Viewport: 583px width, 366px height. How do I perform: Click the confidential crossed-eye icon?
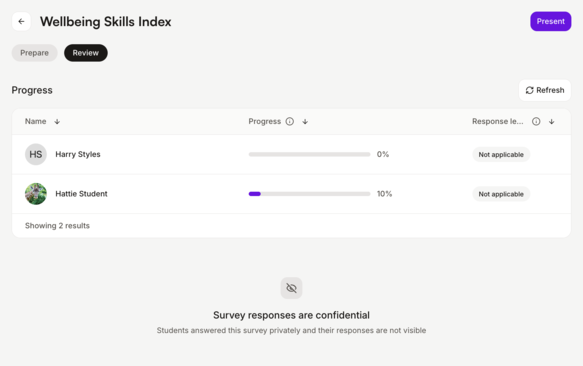292,288
